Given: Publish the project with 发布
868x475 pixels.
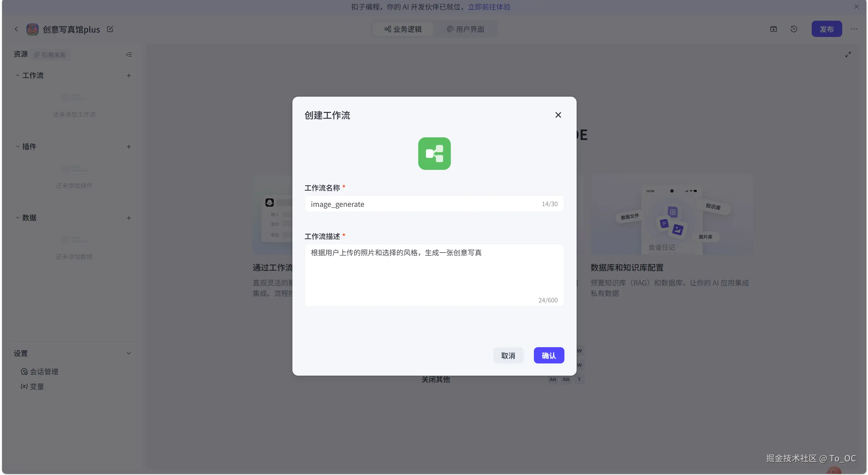Looking at the screenshot, I should click(826, 29).
